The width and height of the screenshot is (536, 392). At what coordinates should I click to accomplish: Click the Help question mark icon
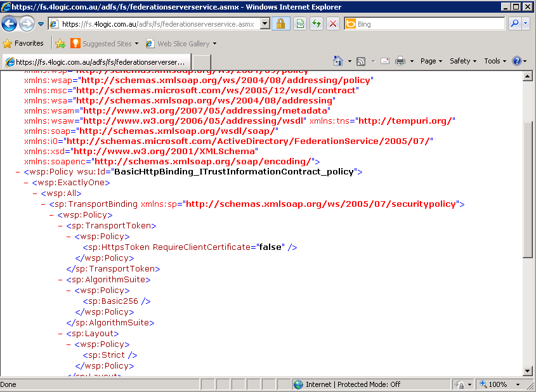[x=517, y=61]
